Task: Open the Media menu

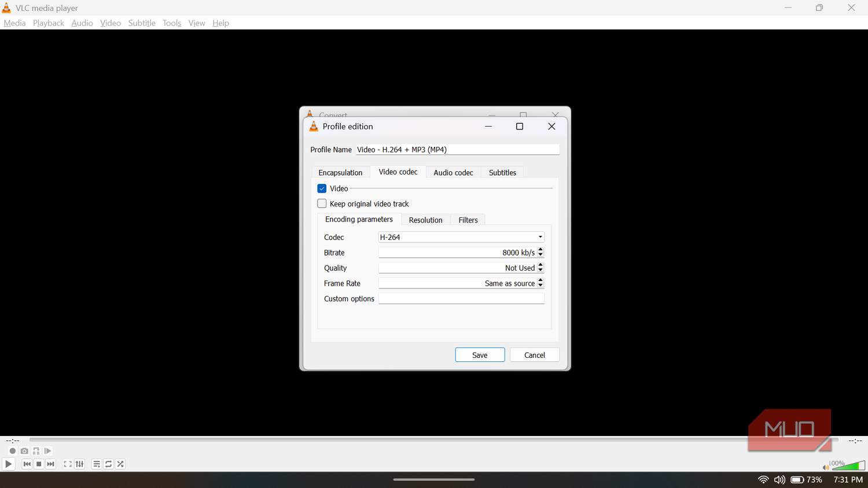Action: [x=14, y=23]
